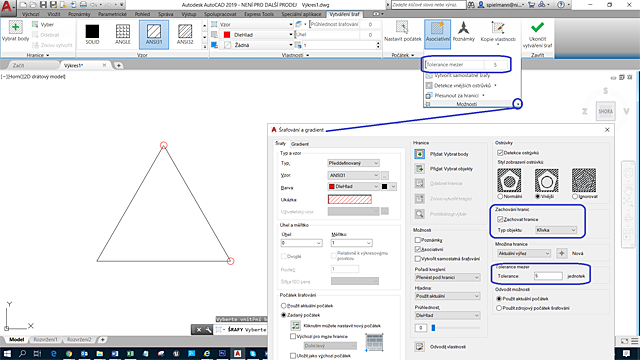Choose the ANGLE hatch pattern
The height and width of the screenshot is (360, 640).
[x=123, y=32]
